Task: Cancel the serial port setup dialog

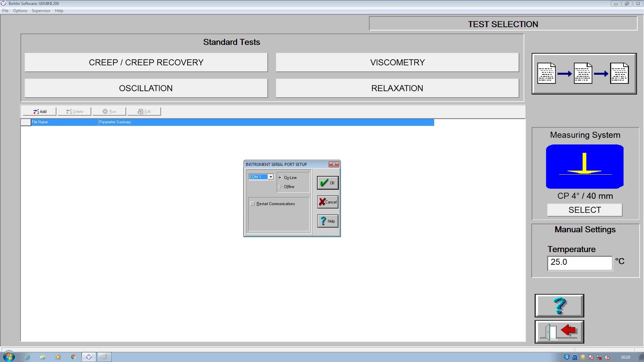Action: coord(328,202)
